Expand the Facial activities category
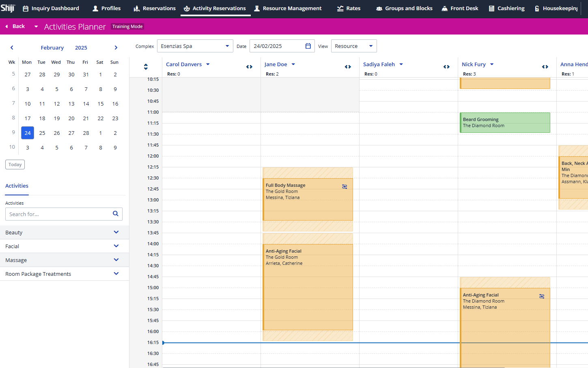The image size is (588, 368). [x=65, y=246]
